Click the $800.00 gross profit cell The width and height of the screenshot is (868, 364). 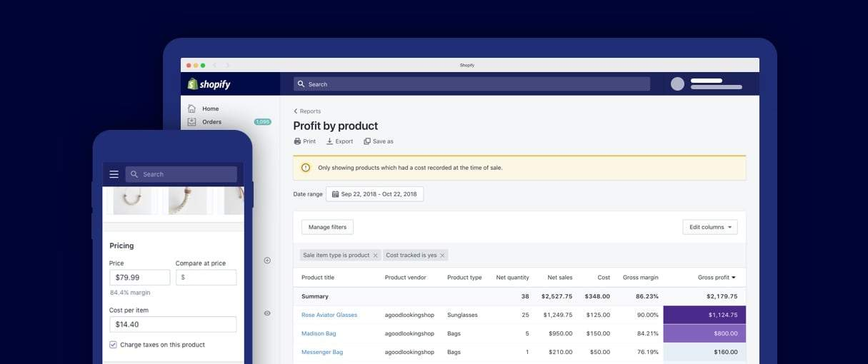click(704, 333)
